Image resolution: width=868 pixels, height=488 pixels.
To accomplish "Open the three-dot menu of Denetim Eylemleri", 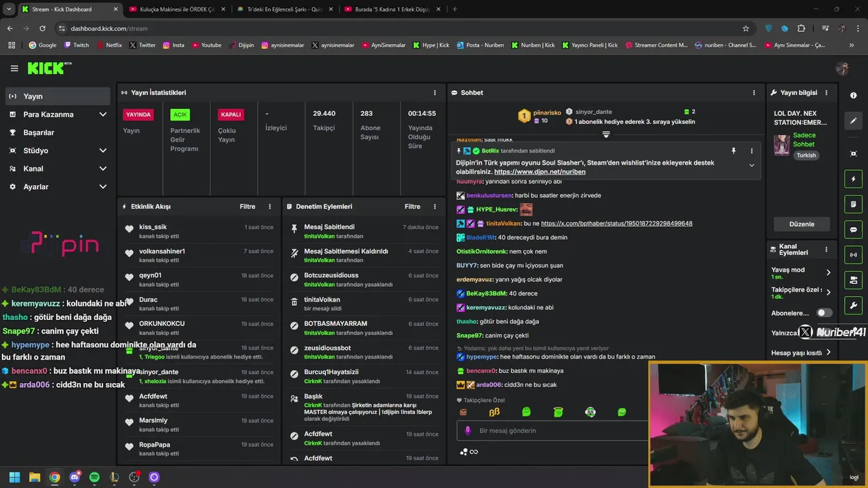I will (435, 207).
